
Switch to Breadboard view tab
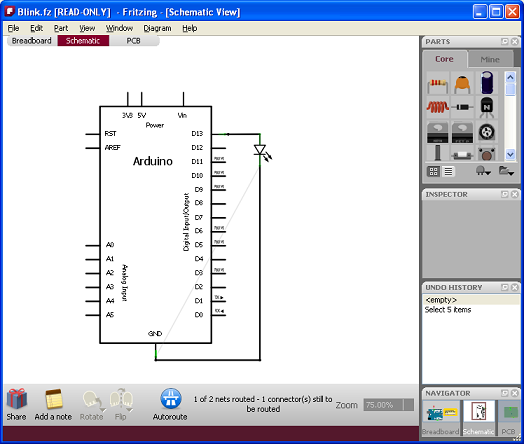click(32, 41)
